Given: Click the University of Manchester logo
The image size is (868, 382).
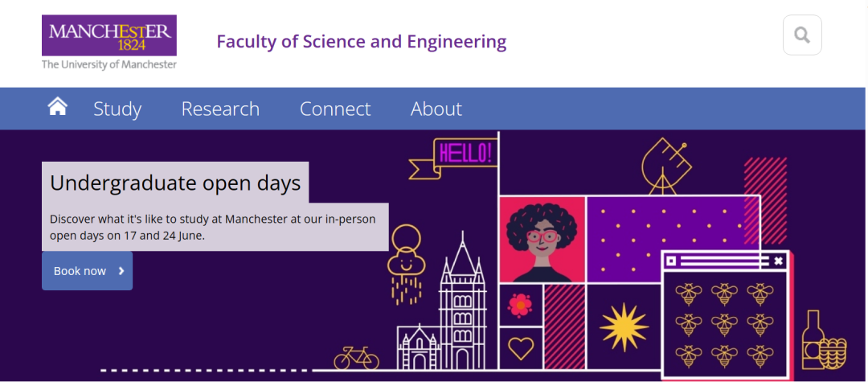Looking at the screenshot, I should (x=109, y=42).
